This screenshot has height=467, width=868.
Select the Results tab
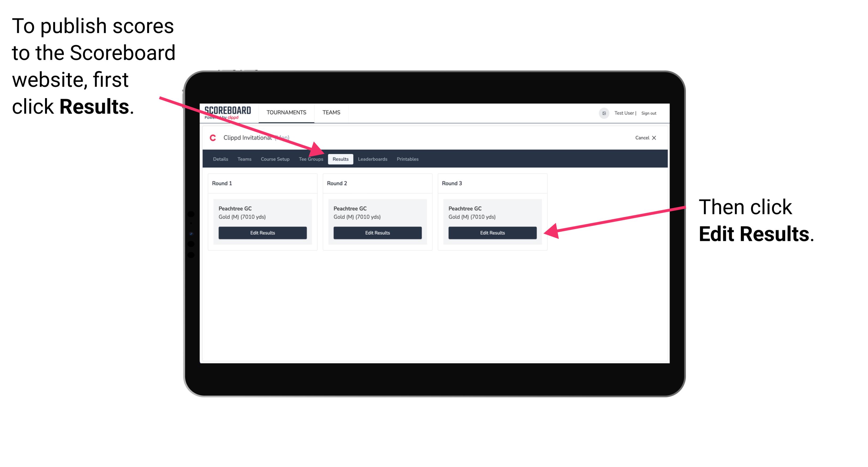pos(340,159)
